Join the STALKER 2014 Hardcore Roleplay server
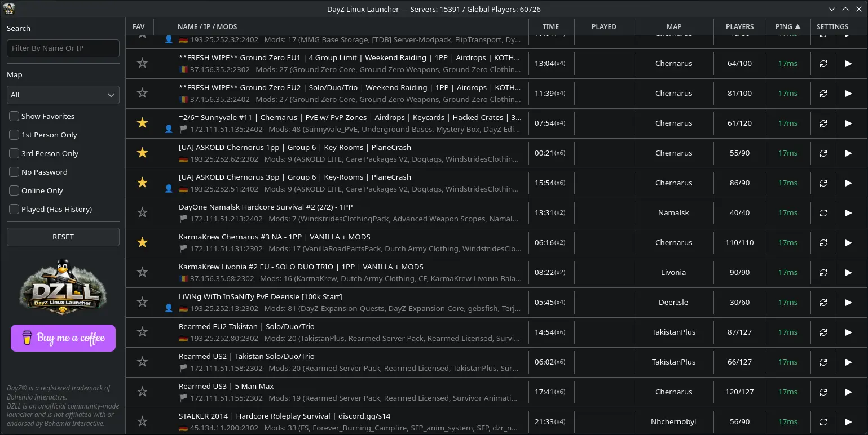This screenshot has height=435, width=868. 848,421
